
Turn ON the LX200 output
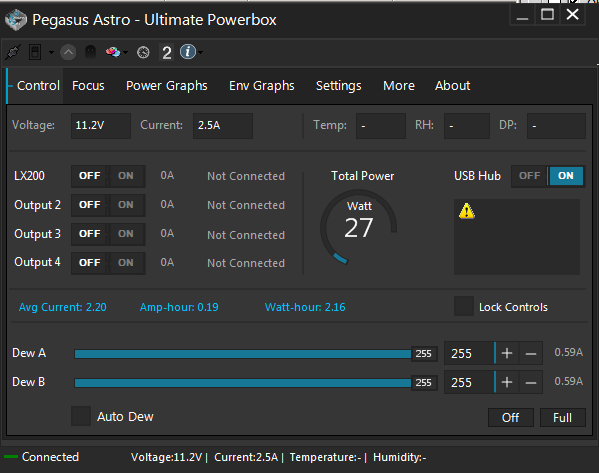[x=126, y=176]
